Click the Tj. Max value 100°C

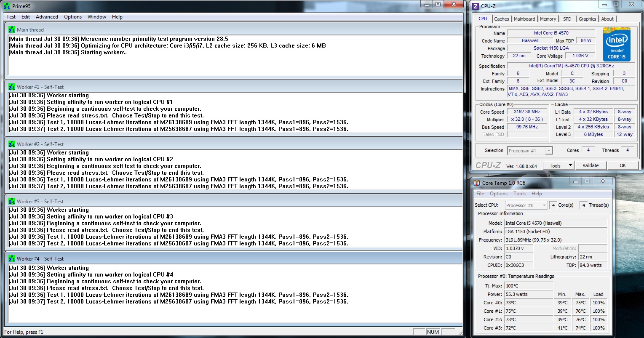529,286
